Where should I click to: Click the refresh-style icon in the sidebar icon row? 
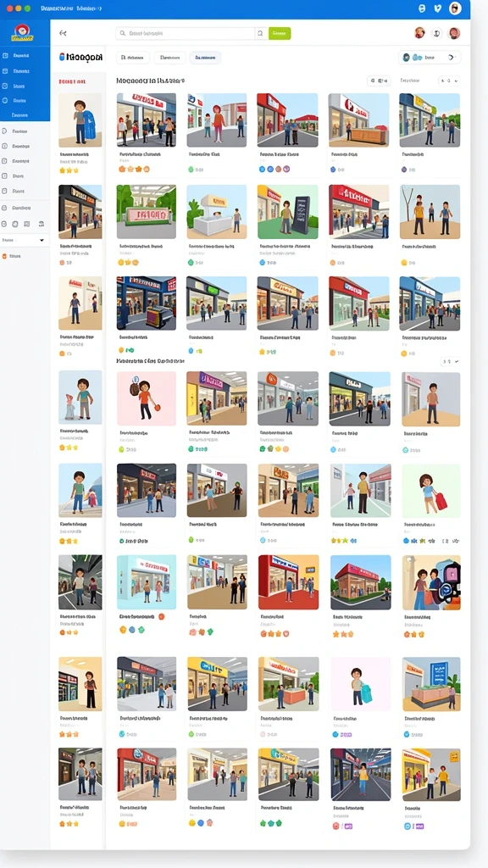pos(41,224)
